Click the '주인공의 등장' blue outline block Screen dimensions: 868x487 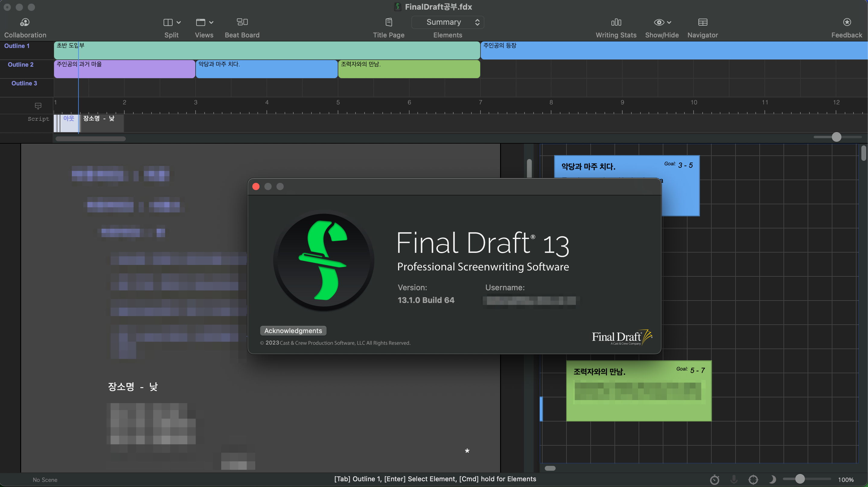(673, 50)
